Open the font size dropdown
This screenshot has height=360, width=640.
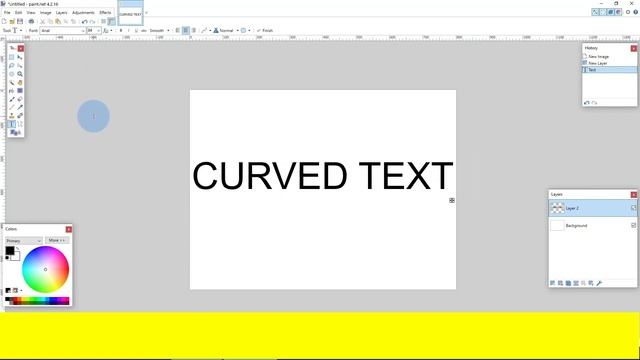(x=98, y=31)
